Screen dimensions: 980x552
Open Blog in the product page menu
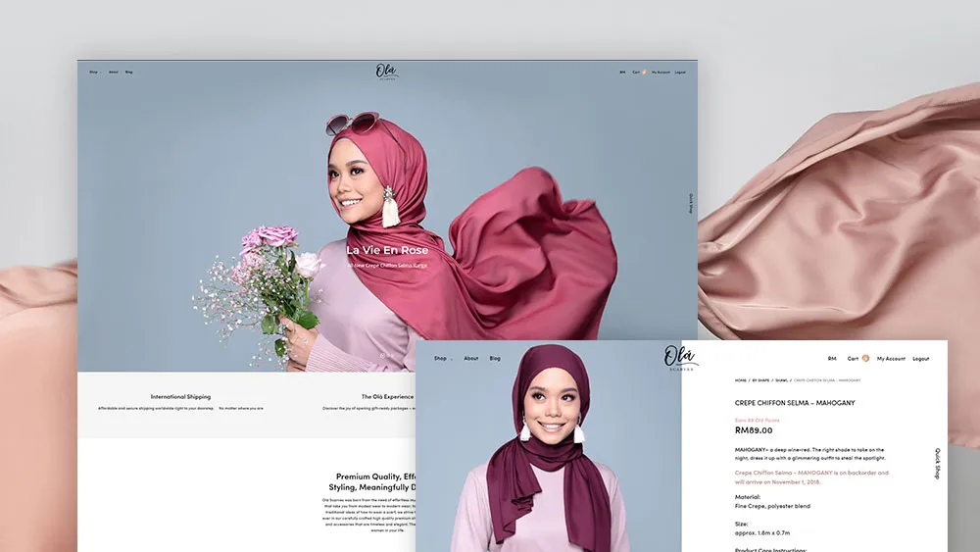tap(495, 359)
